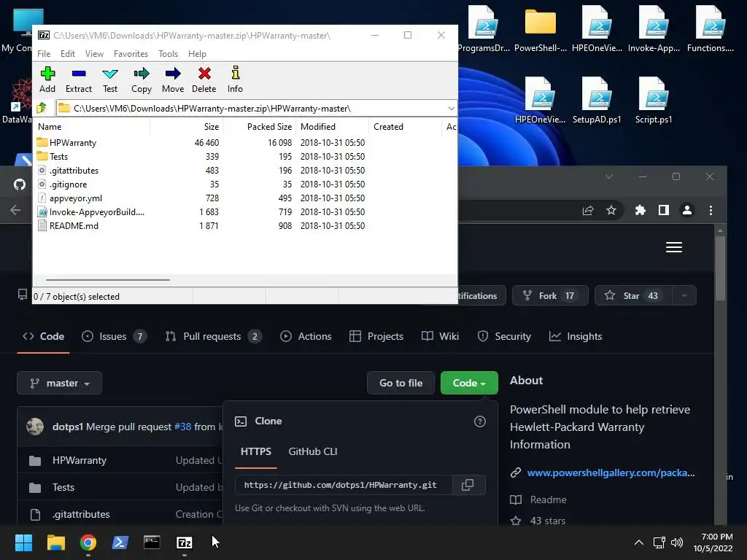Click the Chrome tab search chevron
The height and width of the screenshot is (560, 747).
[609, 176]
